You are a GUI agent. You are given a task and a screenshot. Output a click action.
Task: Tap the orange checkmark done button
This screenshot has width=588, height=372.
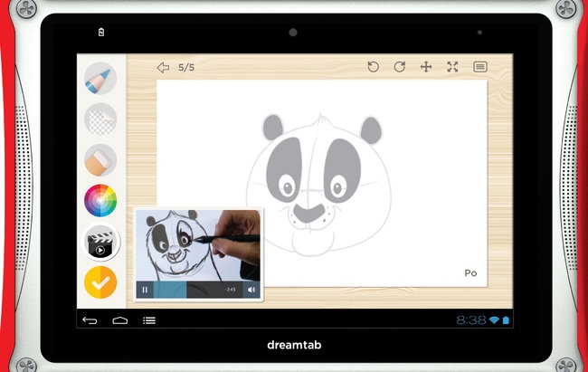click(100, 282)
